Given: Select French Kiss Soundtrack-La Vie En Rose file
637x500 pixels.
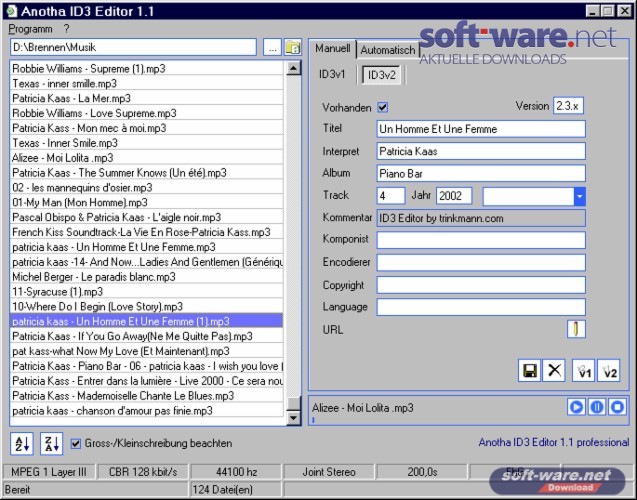Looking at the screenshot, I should click(x=147, y=232).
